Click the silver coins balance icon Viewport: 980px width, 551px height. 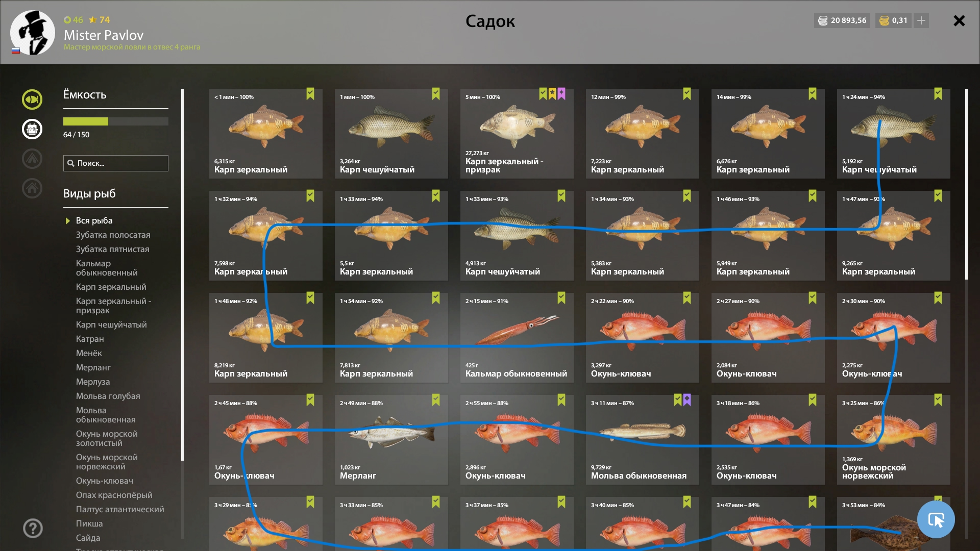tap(823, 20)
